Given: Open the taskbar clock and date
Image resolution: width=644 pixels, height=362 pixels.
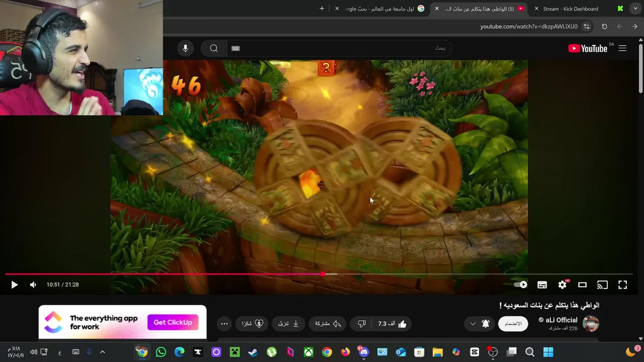Looking at the screenshot, I should click(15, 352).
